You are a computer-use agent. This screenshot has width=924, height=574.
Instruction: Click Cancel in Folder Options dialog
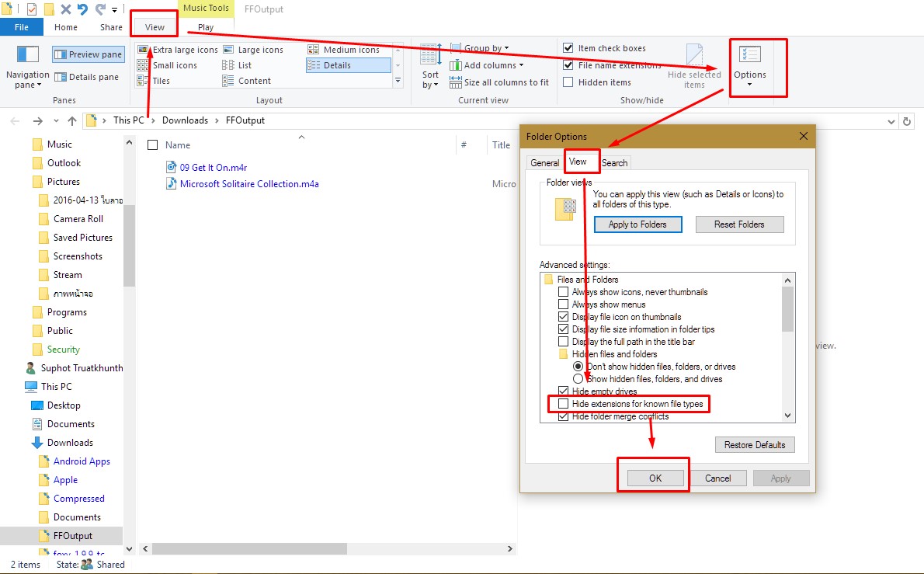(x=717, y=478)
